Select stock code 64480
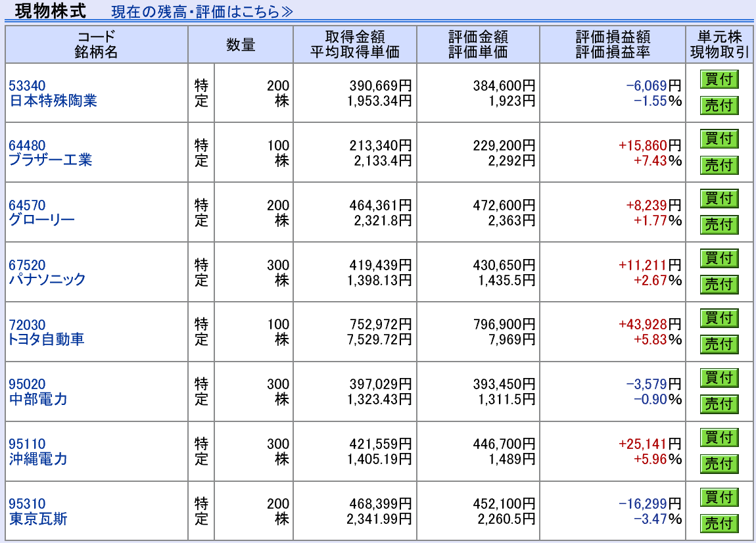Image resolution: width=756 pixels, height=543 pixels. pos(27,146)
